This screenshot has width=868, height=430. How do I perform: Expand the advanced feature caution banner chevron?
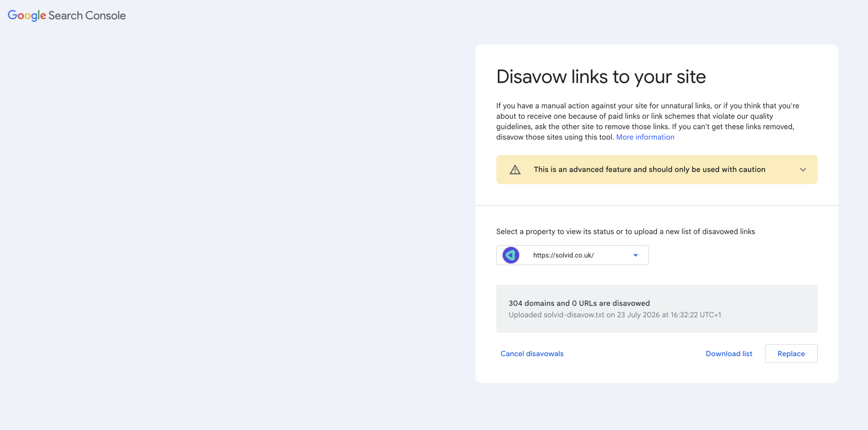coord(803,170)
